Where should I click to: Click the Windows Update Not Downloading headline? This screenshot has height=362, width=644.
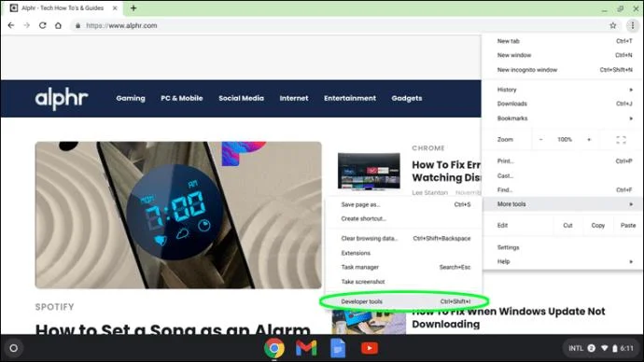[508, 317]
